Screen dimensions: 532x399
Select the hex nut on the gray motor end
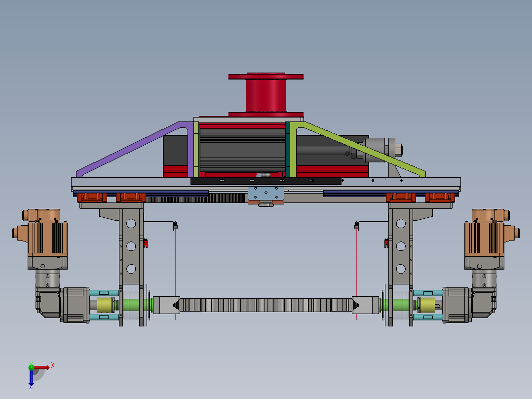399,150
